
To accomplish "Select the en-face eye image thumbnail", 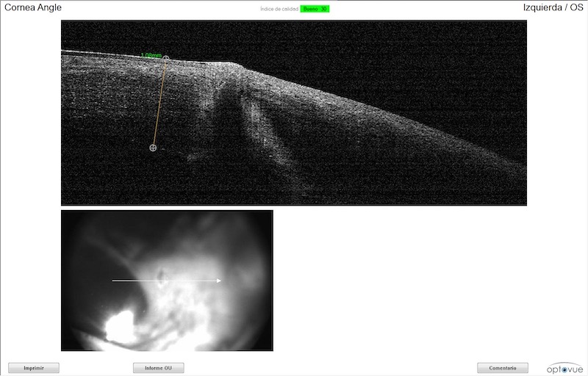I will pyautogui.click(x=167, y=280).
